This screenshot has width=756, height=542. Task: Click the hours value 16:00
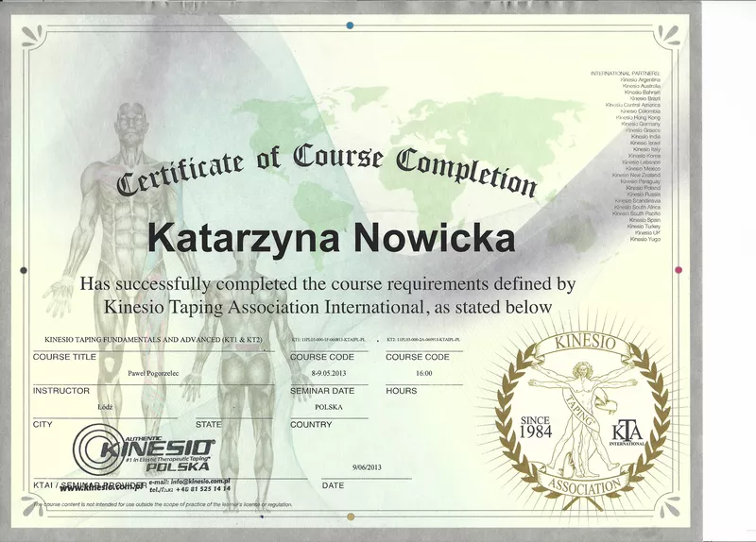[421, 373]
